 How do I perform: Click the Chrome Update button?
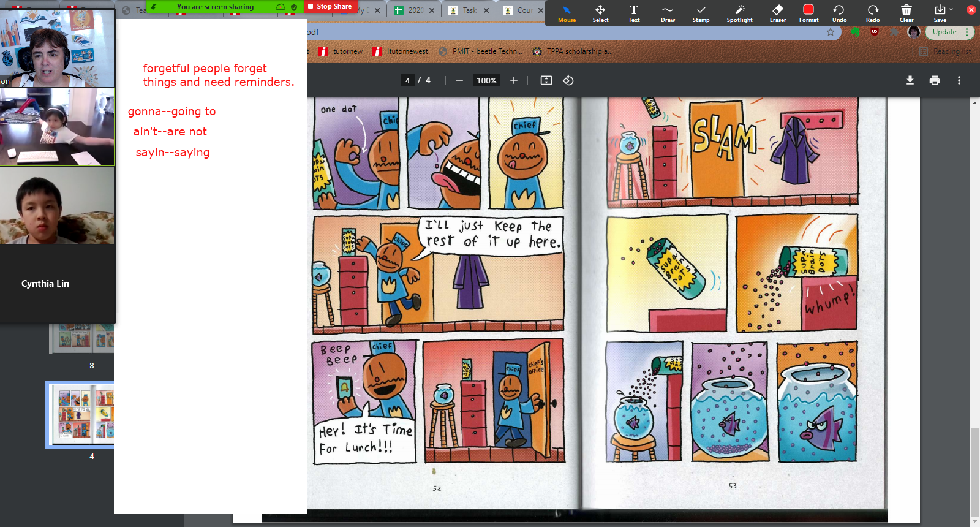click(944, 32)
